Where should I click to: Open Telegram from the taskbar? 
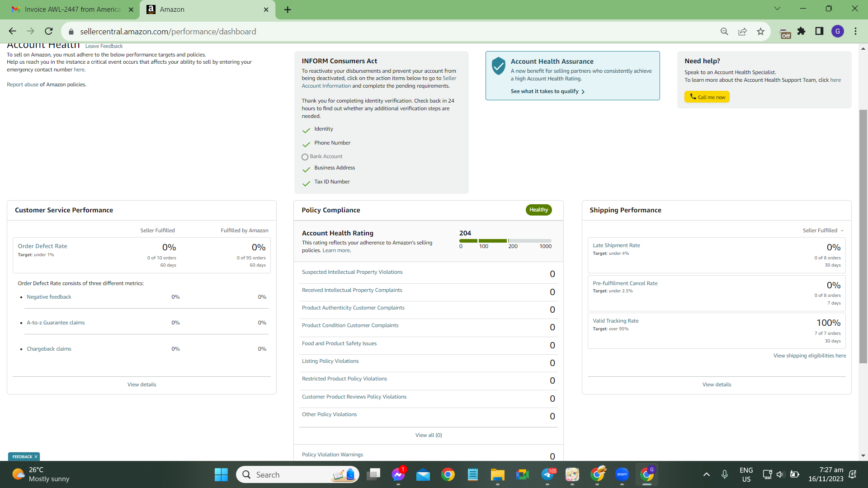click(547, 474)
